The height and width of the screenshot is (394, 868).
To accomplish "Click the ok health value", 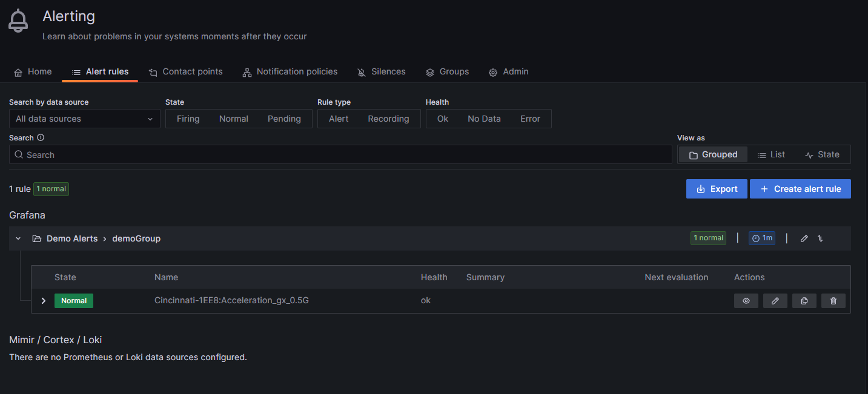I will tap(426, 300).
